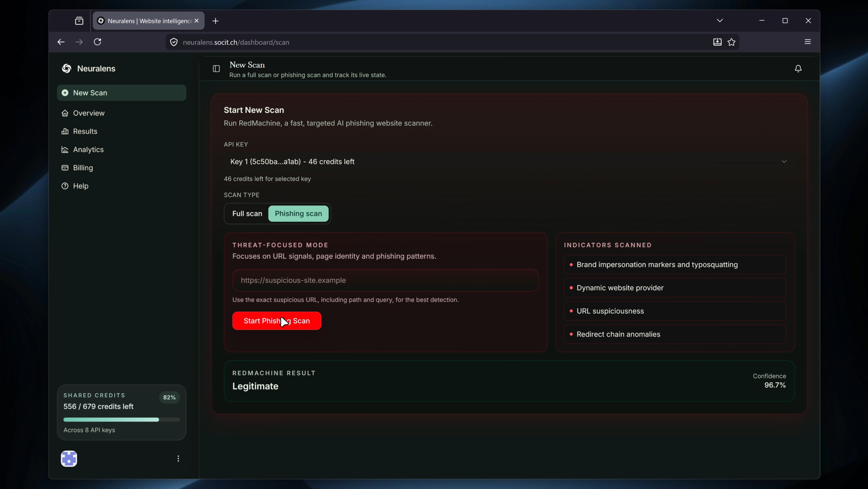Click the question mark icon next to Help
868x489 pixels.
pyautogui.click(x=65, y=186)
